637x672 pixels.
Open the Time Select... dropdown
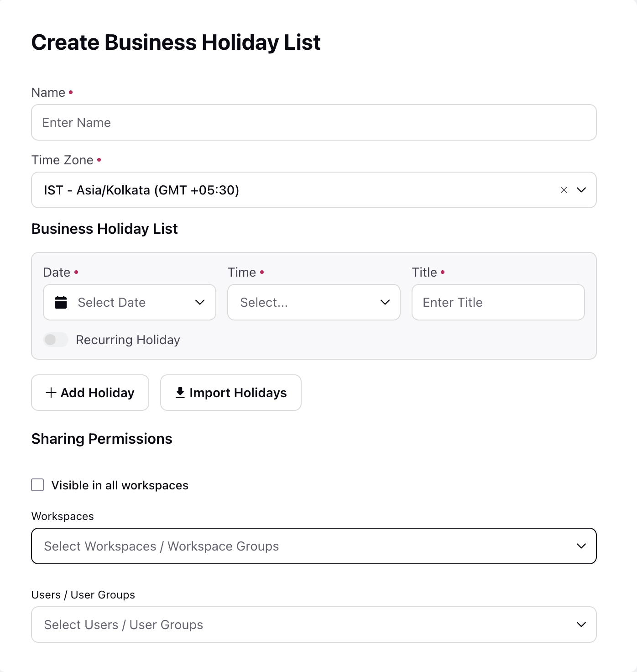[x=314, y=302]
